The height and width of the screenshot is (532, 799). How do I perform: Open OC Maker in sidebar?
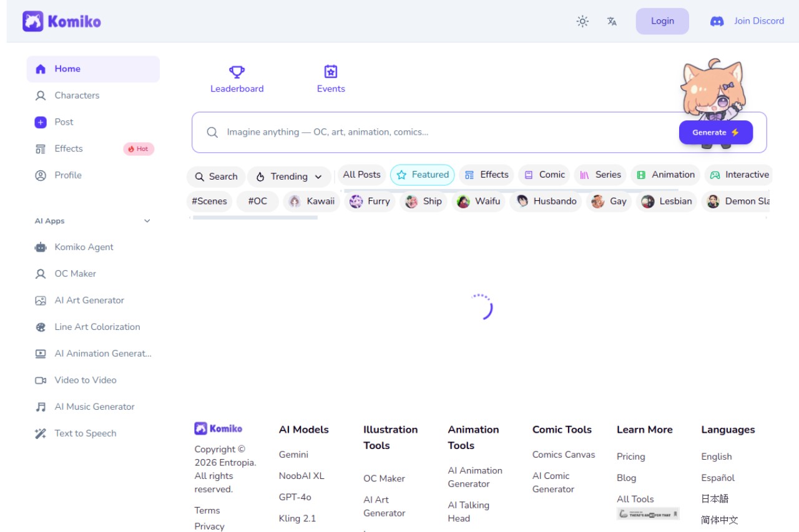tap(93, 274)
